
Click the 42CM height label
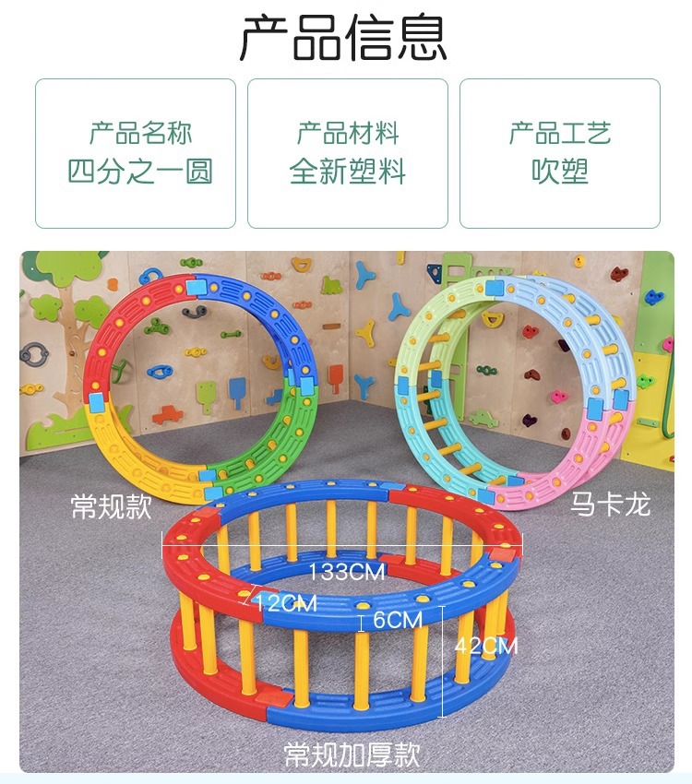486,646
